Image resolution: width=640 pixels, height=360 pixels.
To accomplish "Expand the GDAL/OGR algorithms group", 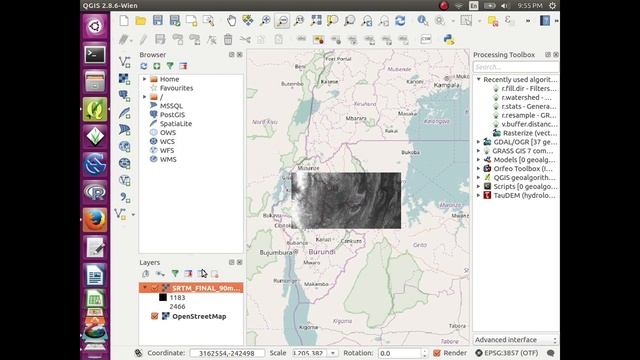I will tap(479, 142).
